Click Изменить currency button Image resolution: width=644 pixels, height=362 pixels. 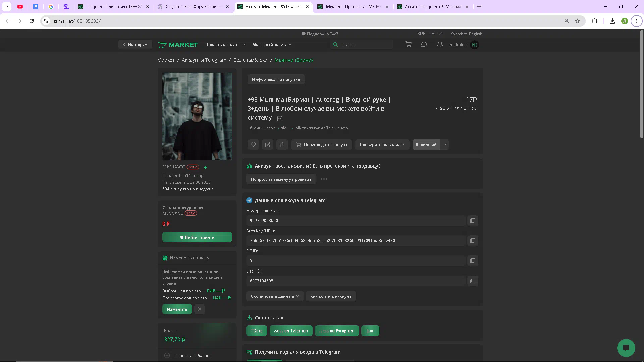177,309
